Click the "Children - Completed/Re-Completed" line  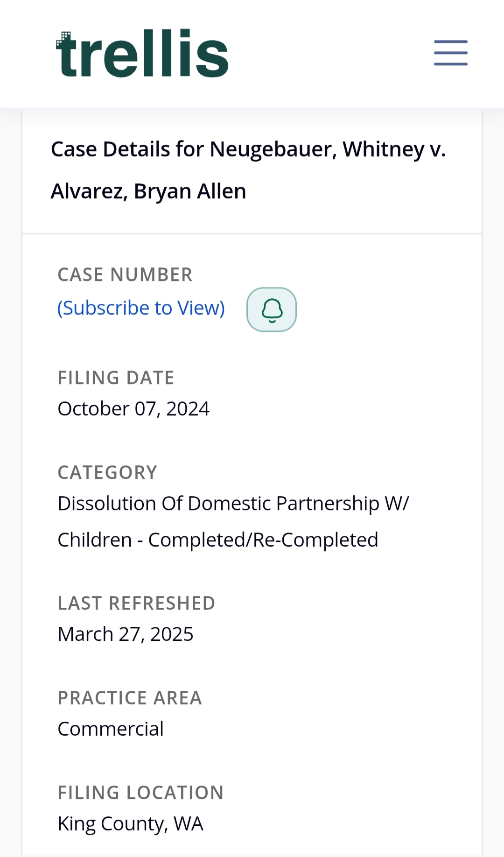(217, 540)
